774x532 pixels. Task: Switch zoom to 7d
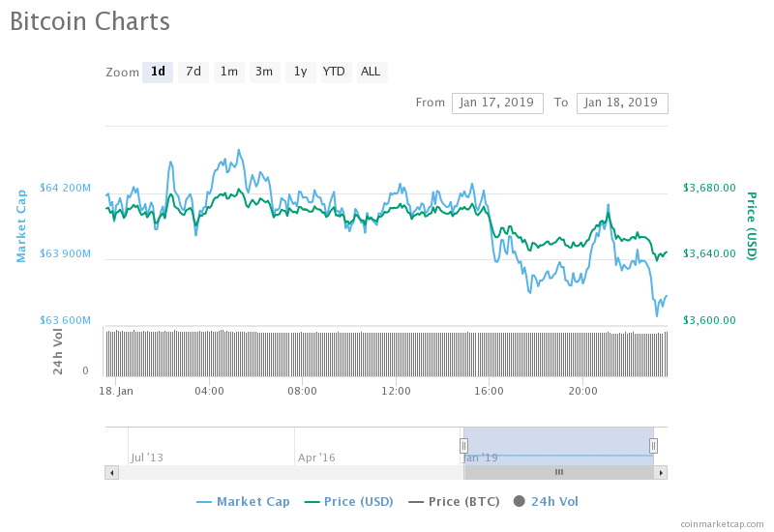point(193,72)
